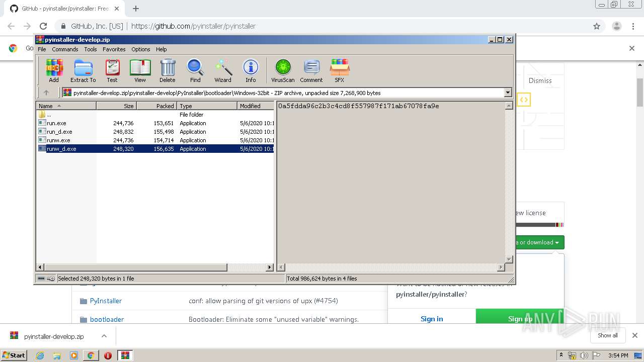Screen dimensions: 644x362
Task: Launch the Wizard tool
Action: click(x=223, y=70)
